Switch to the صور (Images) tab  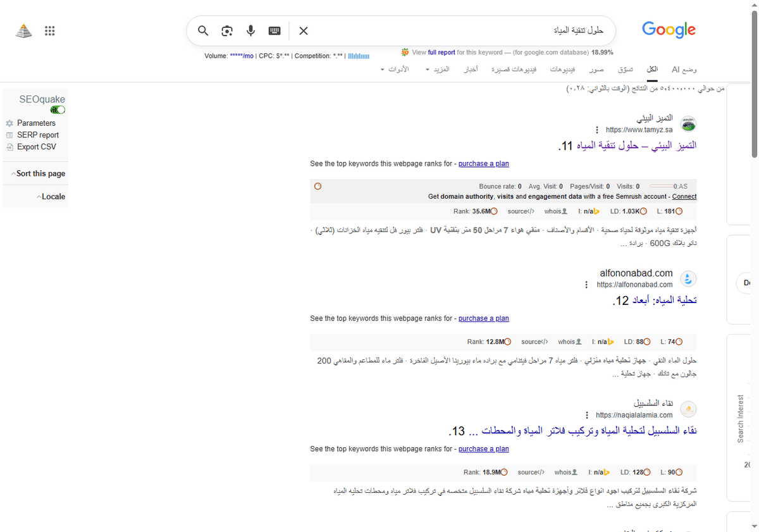pyautogui.click(x=596, y=70)
